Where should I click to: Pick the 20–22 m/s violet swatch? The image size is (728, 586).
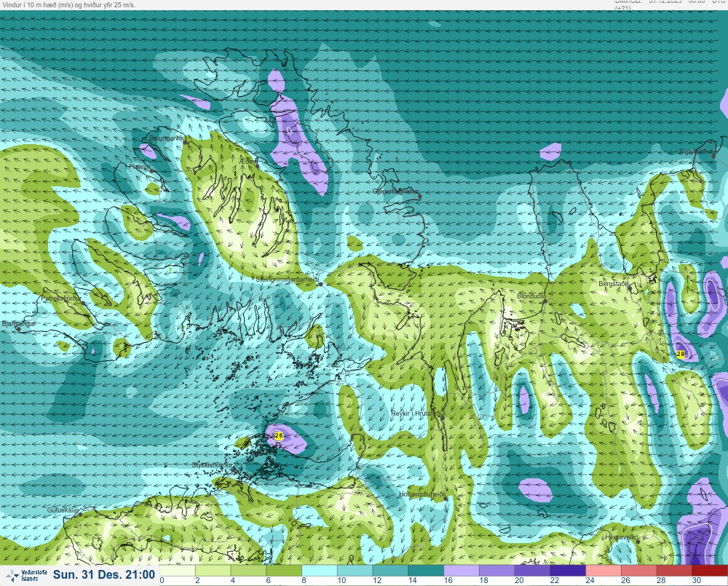coord(533,570)
